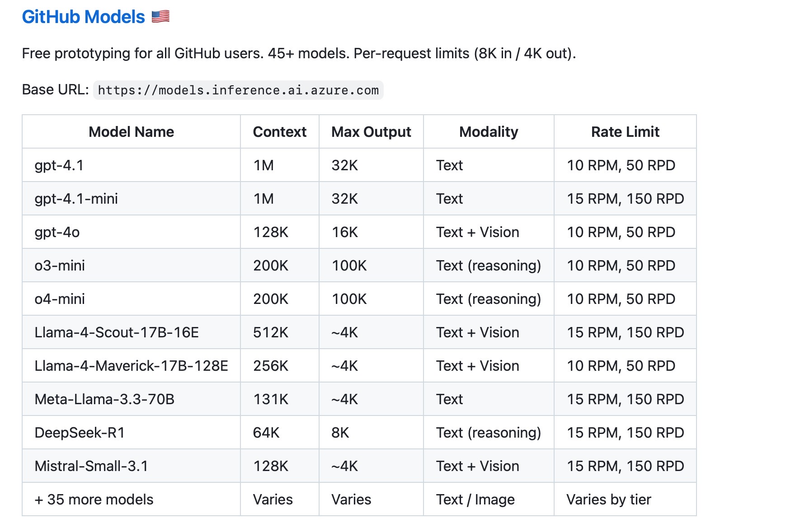
Task: Click the Modality column header
Action: (x=489, y=132)
